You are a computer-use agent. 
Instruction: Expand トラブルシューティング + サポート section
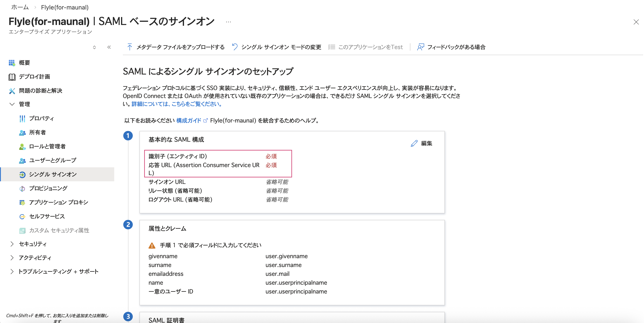click(x=12, y=271)
